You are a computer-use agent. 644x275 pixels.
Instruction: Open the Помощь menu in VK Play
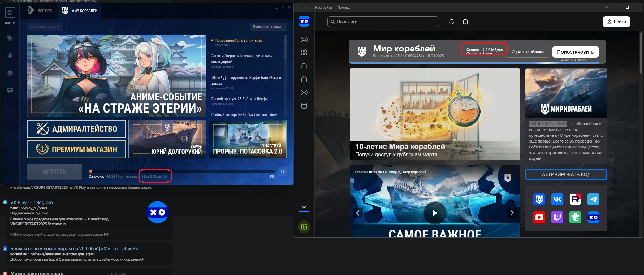tap(344, 7)
